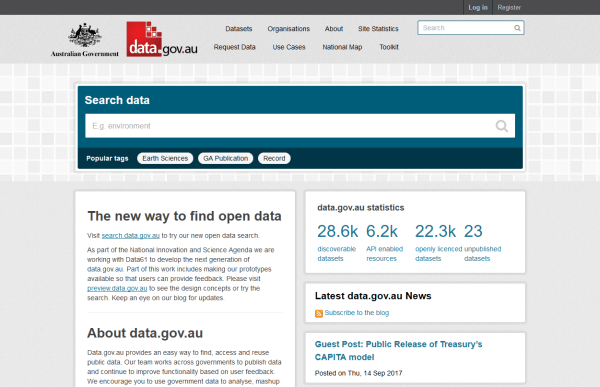Click the orange RSS feed icon

tap(319, 314)
